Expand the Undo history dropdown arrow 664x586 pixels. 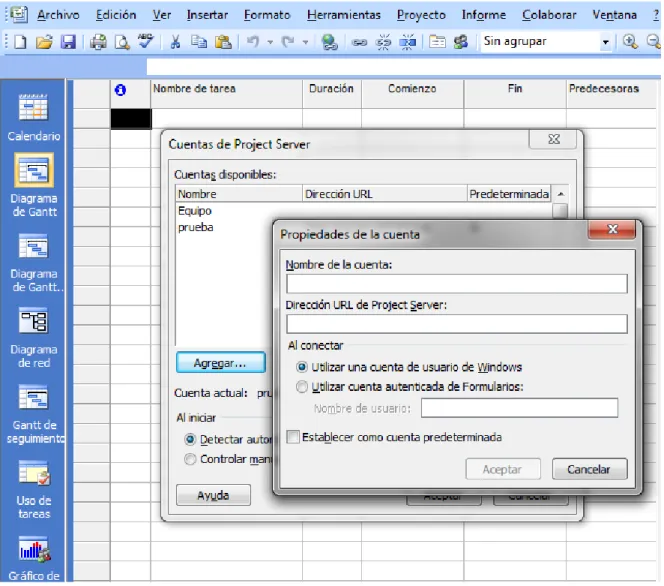pos(270,42)
